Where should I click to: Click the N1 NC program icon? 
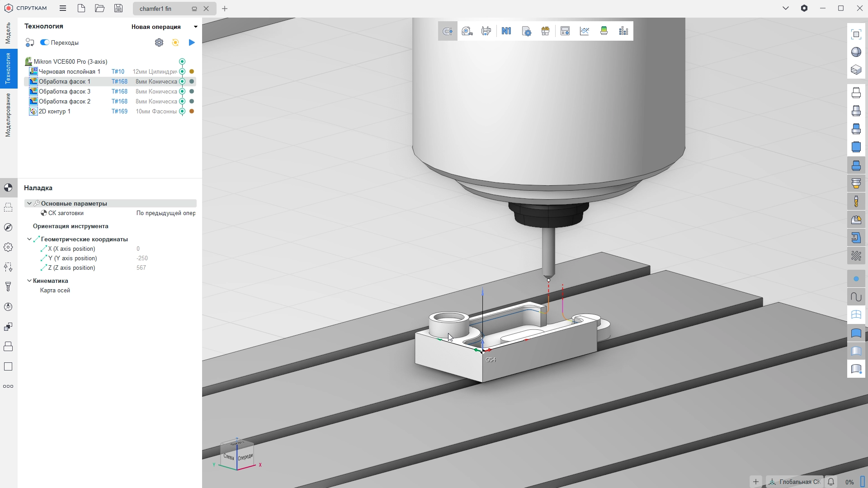(506, 31)
